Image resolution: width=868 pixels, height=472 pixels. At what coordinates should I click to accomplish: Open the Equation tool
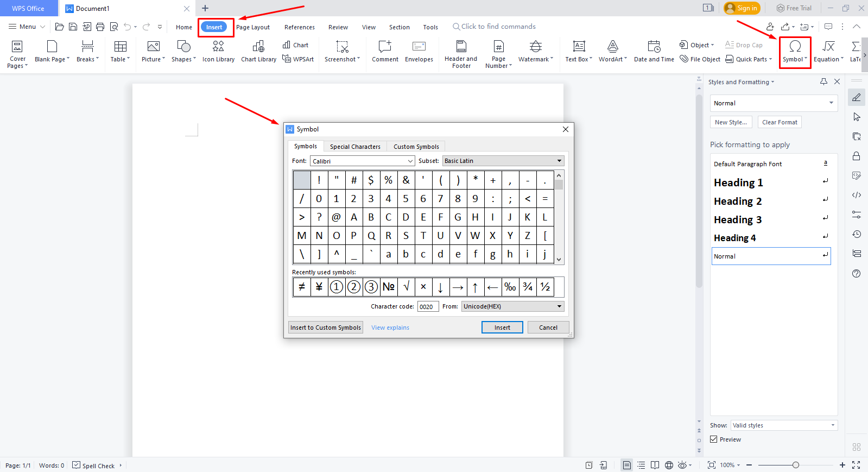(828, 52)
